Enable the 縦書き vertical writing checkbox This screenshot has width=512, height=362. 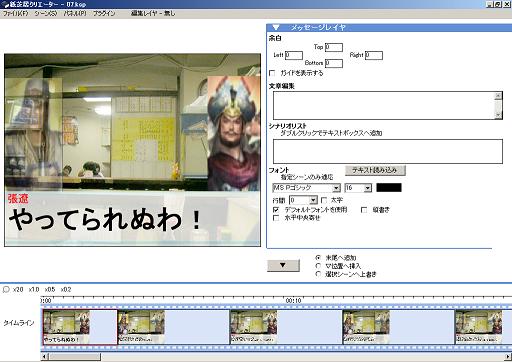click(x=364, y=210)
